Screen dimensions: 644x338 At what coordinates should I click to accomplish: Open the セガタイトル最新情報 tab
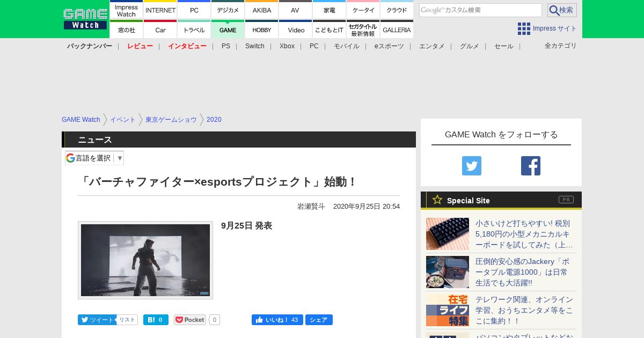[363, 29]
